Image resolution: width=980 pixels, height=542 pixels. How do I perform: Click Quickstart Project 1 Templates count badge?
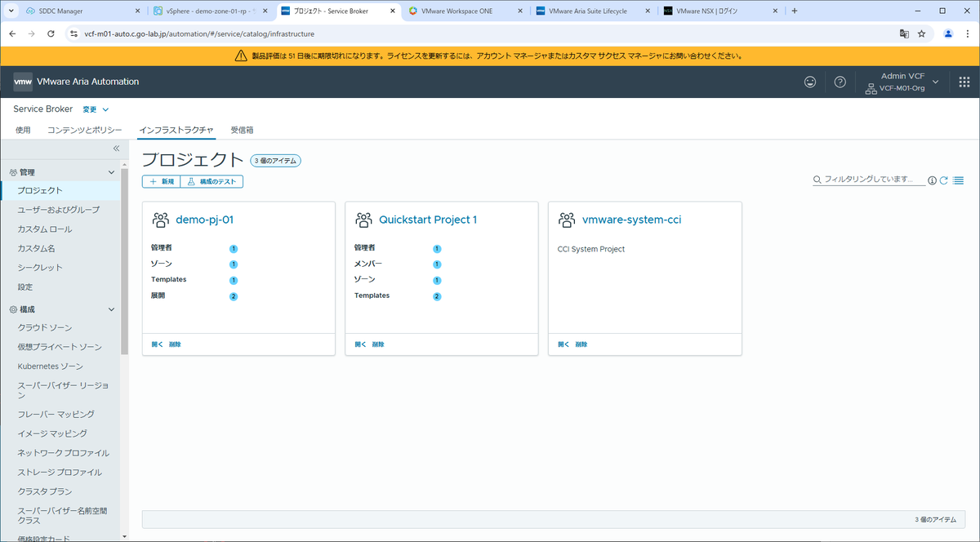coord(437,296)
